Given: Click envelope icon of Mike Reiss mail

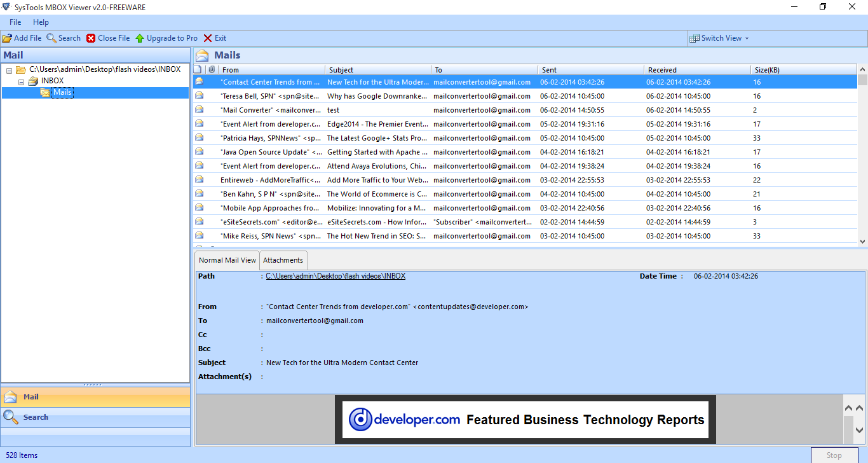Looking at the screenshot, I should (199, 235).
